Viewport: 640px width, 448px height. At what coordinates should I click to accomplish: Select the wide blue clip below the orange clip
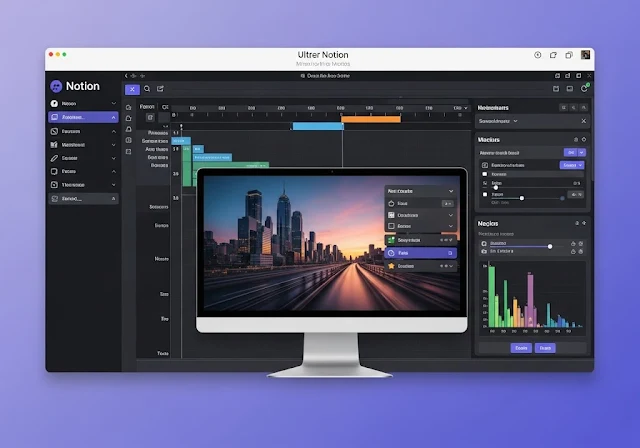318,126
